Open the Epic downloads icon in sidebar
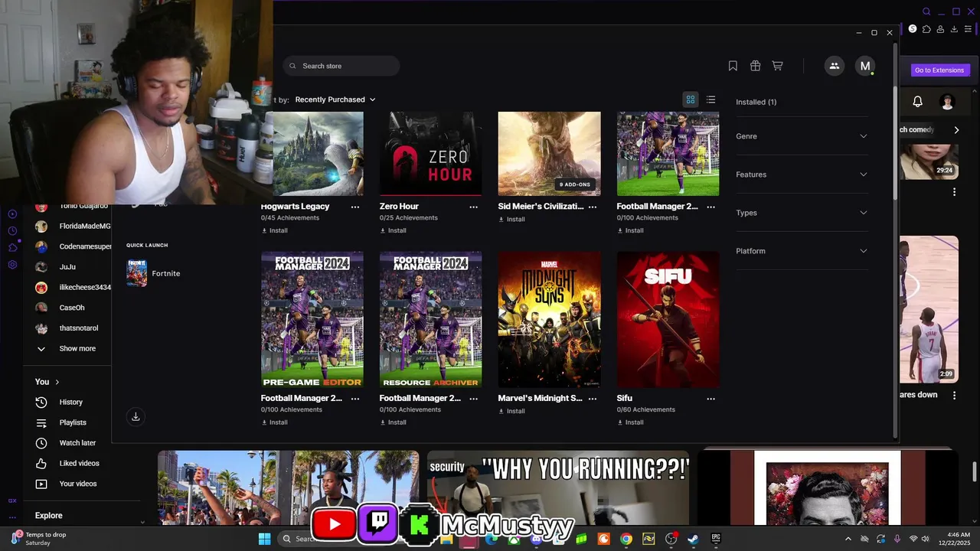The height and width of the screenshot is (551, 980). pyautogui.click(x=136, y=416)
